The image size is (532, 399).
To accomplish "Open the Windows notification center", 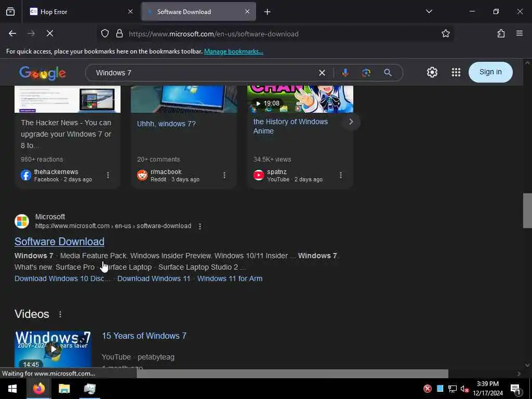I will (516, 389).
